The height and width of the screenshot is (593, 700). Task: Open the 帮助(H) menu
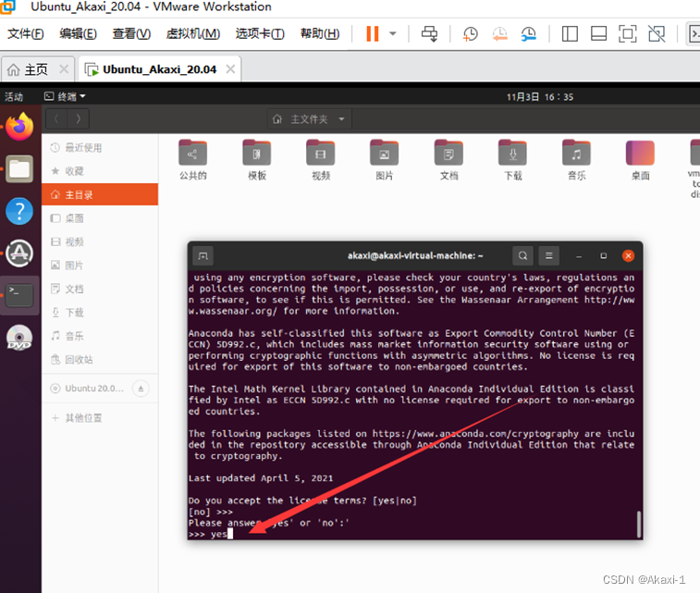pyautogui.click(x=320, y=33)
